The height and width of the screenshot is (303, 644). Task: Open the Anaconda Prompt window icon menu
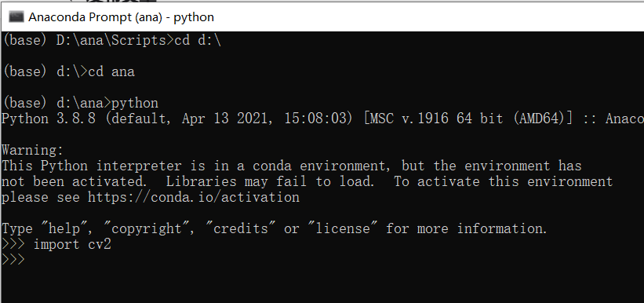click(16, 16)
